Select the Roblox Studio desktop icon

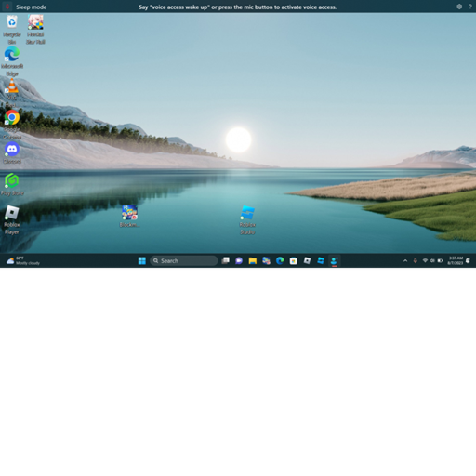coord(247,220)
